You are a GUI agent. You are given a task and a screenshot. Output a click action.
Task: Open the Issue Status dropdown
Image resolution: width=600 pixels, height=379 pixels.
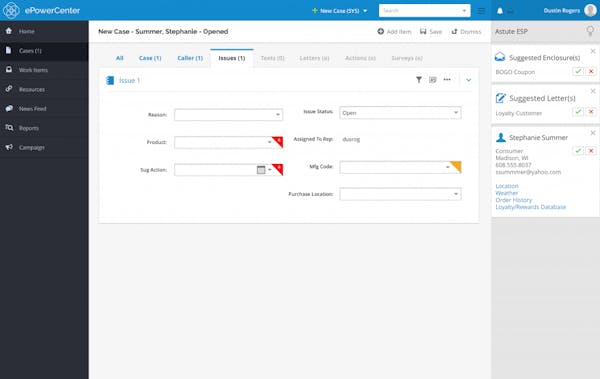click(x=456, y=113)
